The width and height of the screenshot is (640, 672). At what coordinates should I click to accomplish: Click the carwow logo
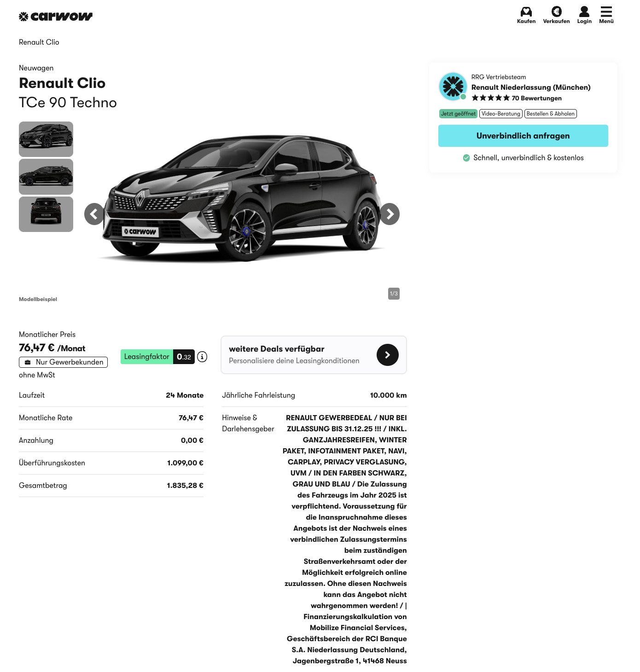click(56, 17)
